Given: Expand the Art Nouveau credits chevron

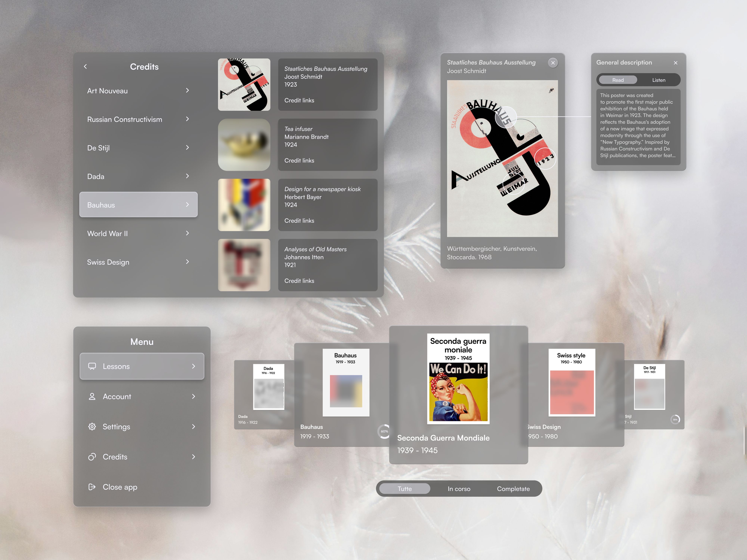Looking at the screenshot, I should 187,91.
